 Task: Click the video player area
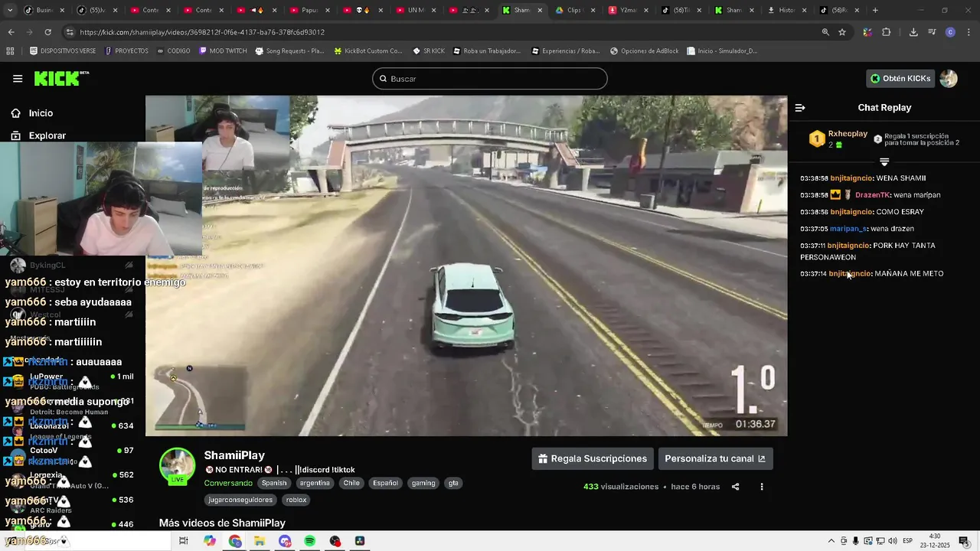point(466,266)
